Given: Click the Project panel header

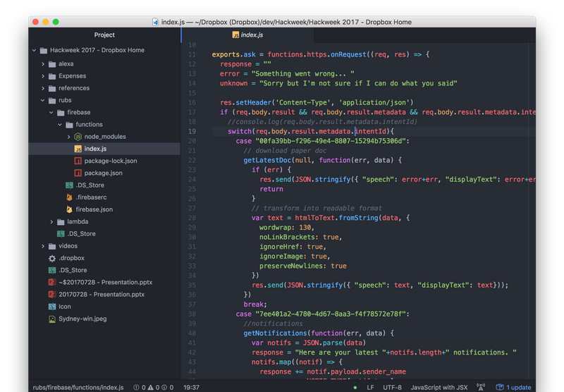Looking at the screenshot, I should (x=104, y=35).
